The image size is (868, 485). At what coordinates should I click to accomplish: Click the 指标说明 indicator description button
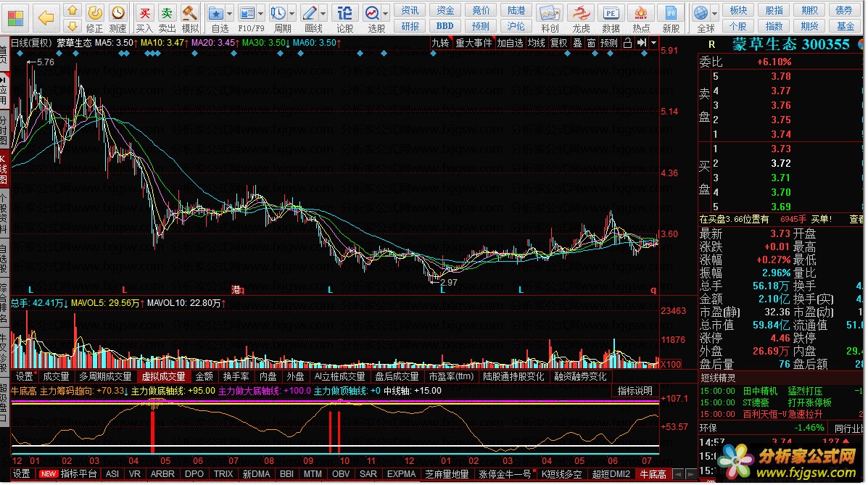click(635, 391)
